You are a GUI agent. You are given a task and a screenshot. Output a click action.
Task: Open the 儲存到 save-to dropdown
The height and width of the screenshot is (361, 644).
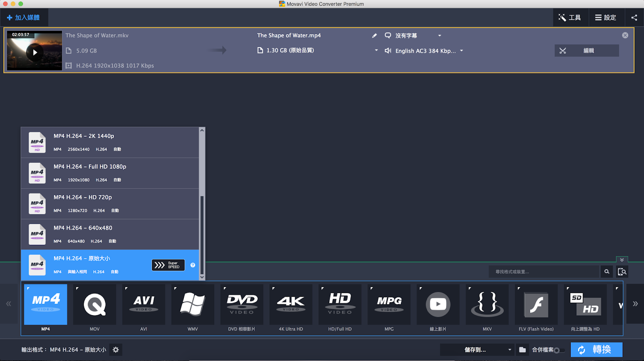(x=477, y=350)
